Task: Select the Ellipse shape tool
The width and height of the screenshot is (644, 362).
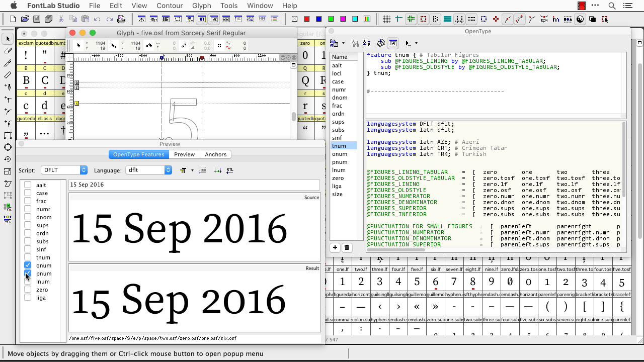Action: pos(8,147)
